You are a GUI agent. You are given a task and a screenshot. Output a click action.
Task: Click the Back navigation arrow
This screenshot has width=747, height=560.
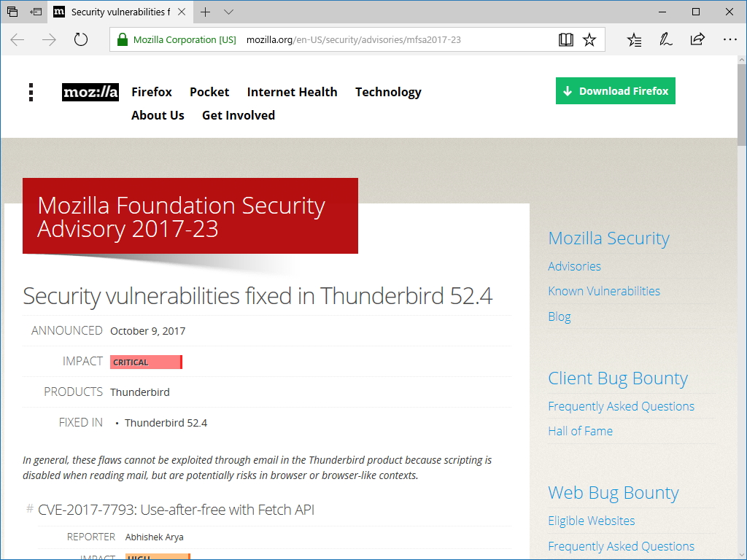[16, 40]
